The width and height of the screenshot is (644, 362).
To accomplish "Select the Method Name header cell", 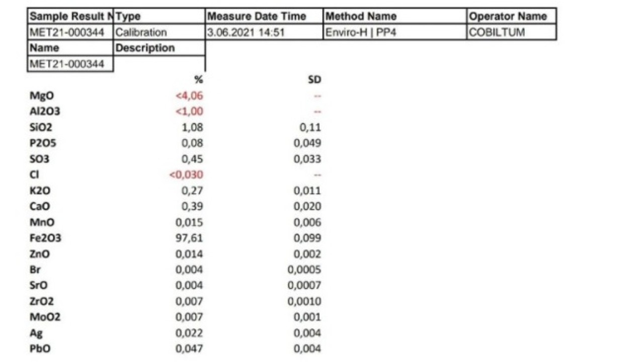I will [394, 16].
